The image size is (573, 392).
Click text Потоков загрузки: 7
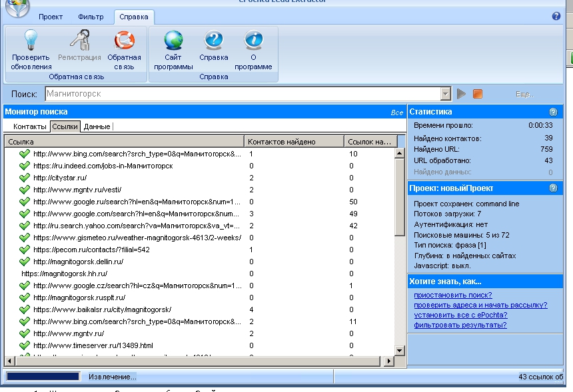pos(447,214)
